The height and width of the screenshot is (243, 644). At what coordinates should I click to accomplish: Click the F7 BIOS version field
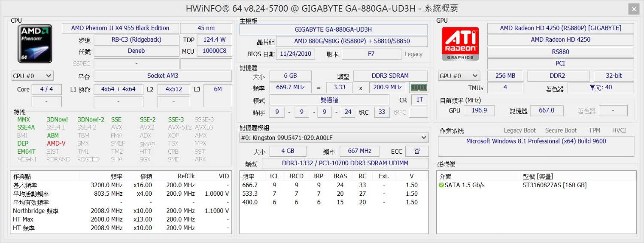point(371,54)
